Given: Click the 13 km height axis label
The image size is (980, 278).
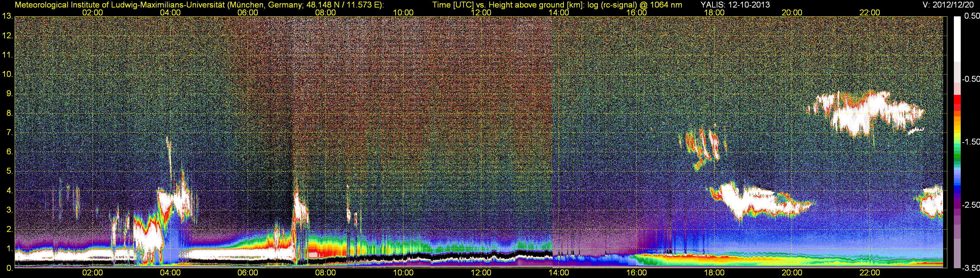Looking at the screenshot, I should (x=7, y=16).
